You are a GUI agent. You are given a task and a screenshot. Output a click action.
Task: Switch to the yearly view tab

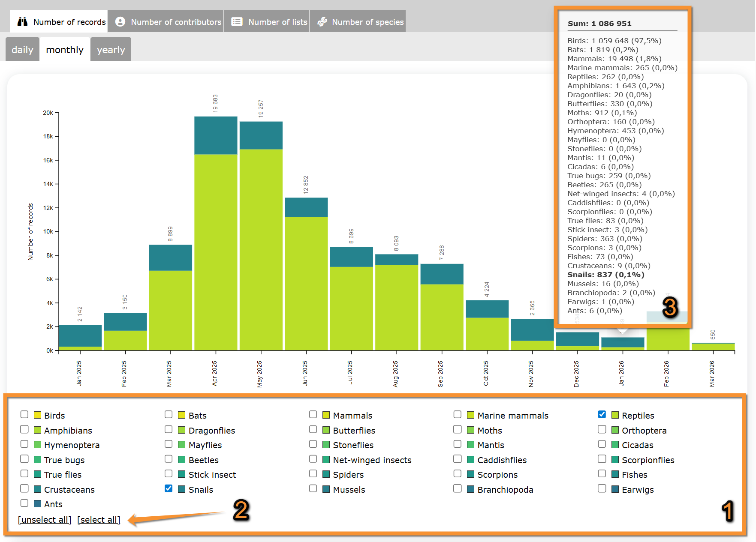pyautogui.click(x=111, y=50)
